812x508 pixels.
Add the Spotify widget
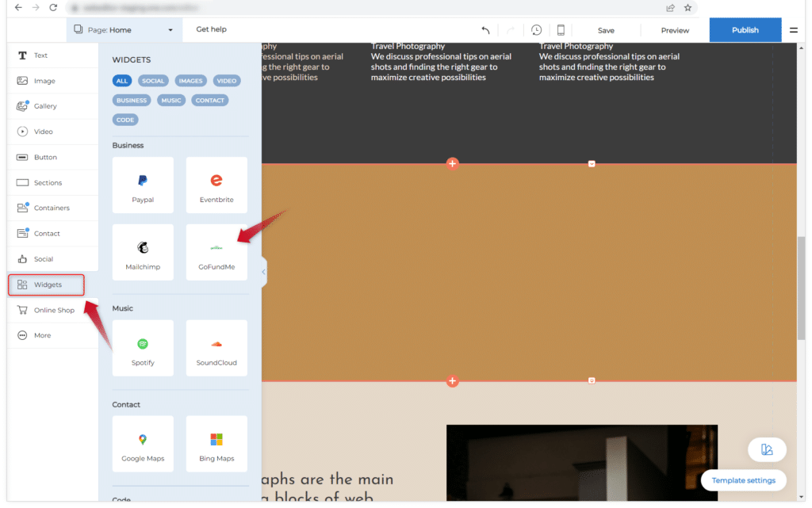(x=143, y=349)
